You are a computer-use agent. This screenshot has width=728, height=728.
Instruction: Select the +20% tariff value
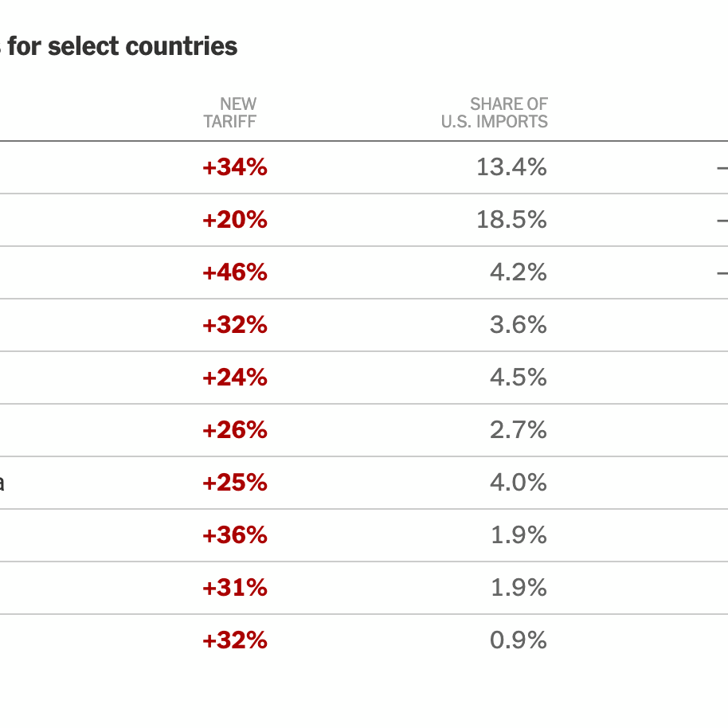tap(235, 220)
